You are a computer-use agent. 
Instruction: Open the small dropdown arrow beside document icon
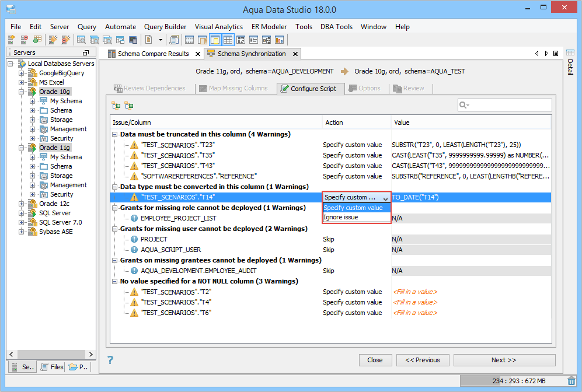(x=161, y=40)
